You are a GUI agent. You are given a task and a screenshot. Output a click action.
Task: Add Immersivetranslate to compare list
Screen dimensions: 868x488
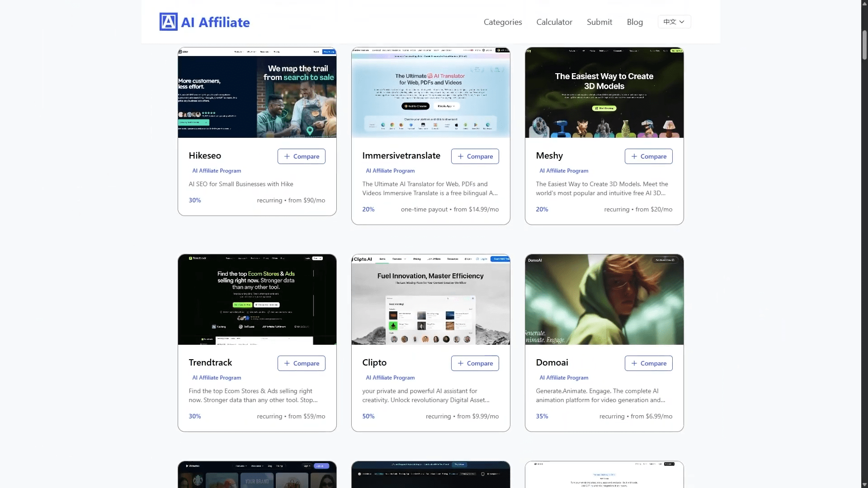pos(475,156)
